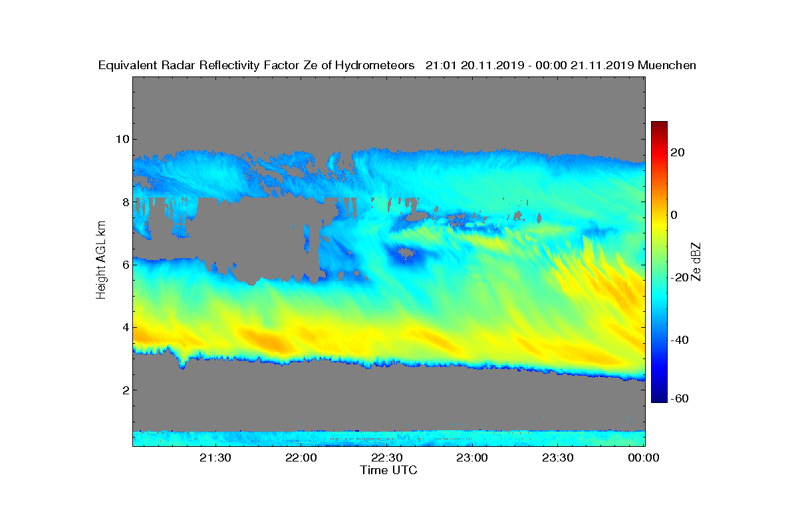Click the plot title text
798x532 pixels.
coord(397,65)
